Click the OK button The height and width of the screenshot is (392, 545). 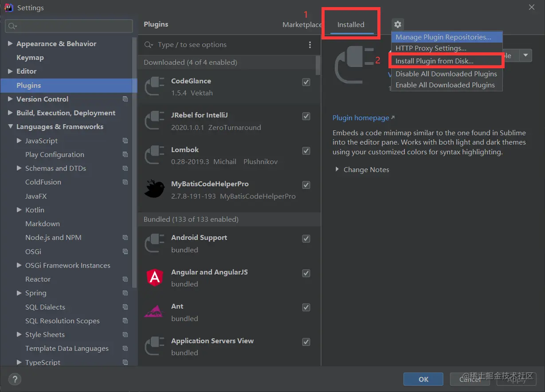[x=423, y=379]
